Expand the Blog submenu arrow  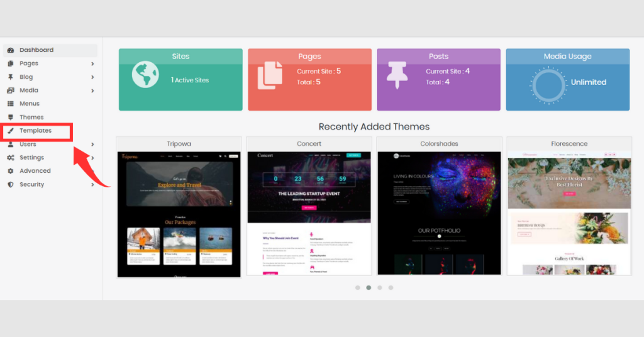point(92,77)
